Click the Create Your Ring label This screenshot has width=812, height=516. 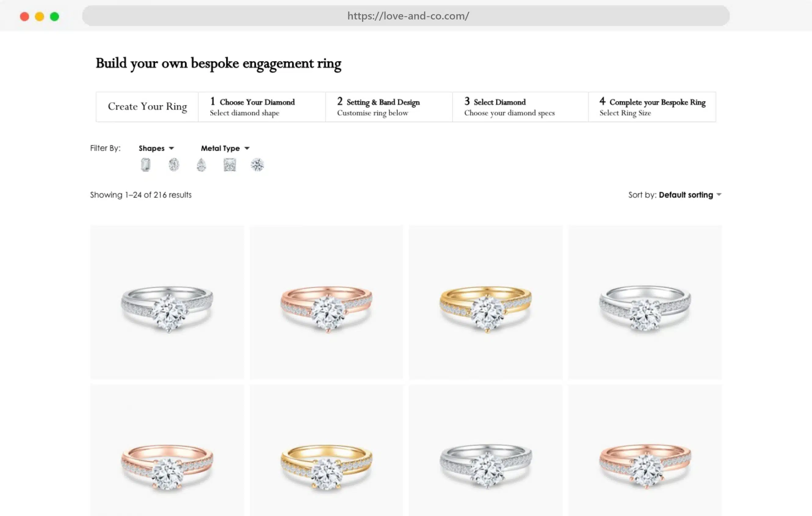point(147,107)
